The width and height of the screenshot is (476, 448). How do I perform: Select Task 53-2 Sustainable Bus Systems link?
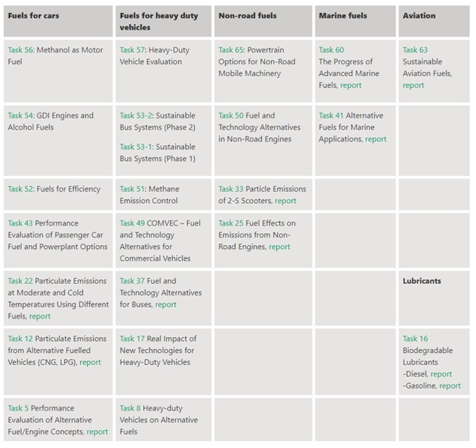click(x=135, y=116)
